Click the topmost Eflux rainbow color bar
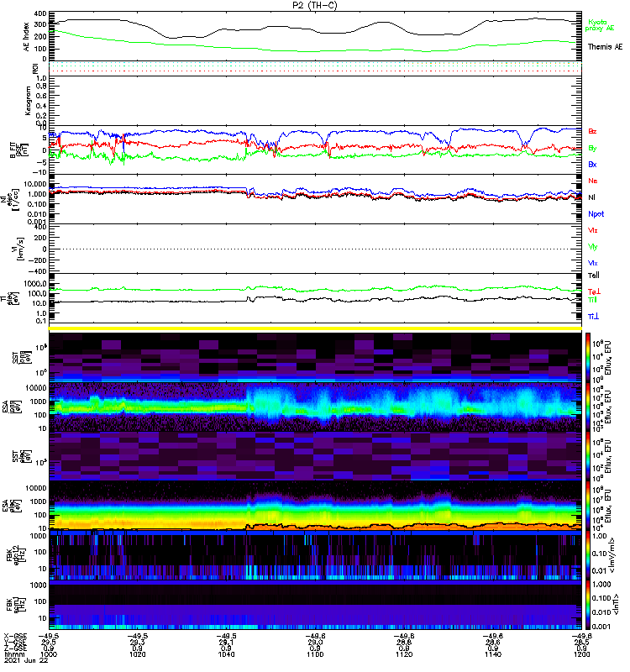This screenshot has height=672, width=630. [x=587, y=357]
